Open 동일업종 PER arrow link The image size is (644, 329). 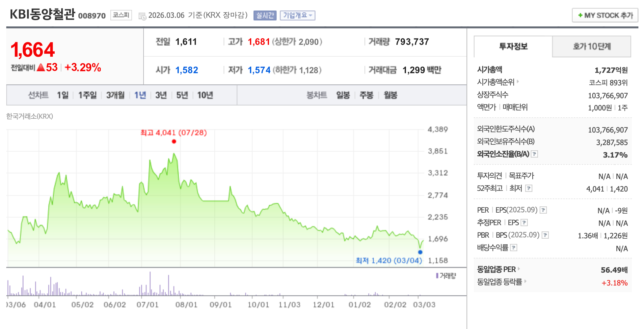pos(519,269)
